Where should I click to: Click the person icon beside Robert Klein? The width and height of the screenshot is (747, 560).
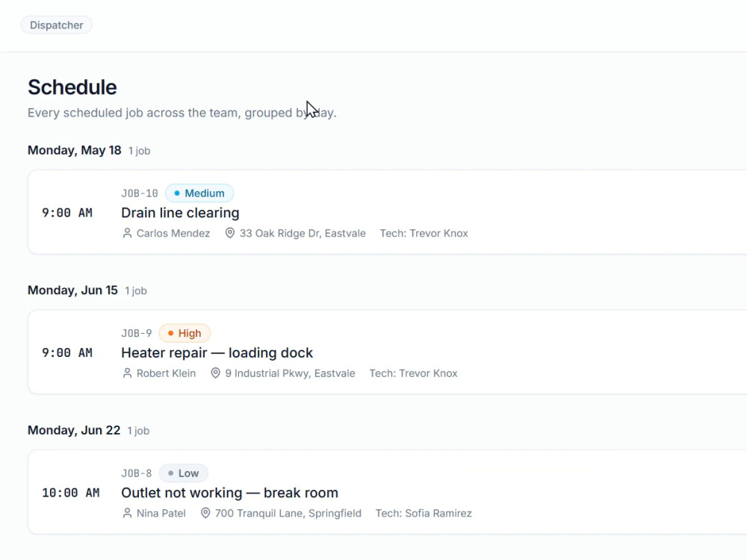[x=127, y=373]
